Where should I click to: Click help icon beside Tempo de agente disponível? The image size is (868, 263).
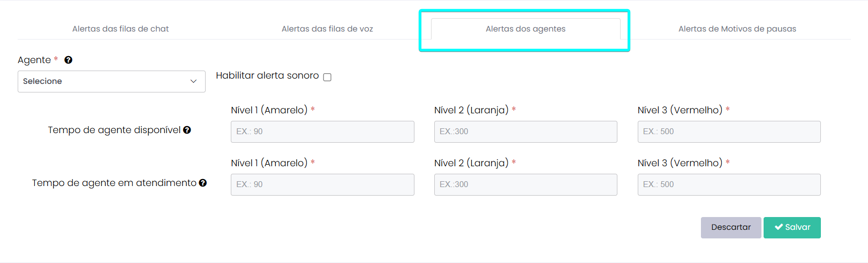click(187, 130)
